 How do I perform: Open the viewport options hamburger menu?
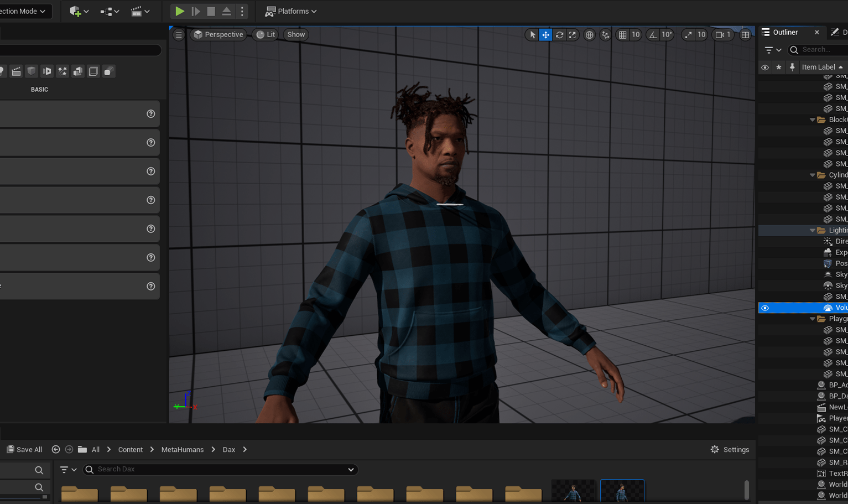[x=179, y=34]
